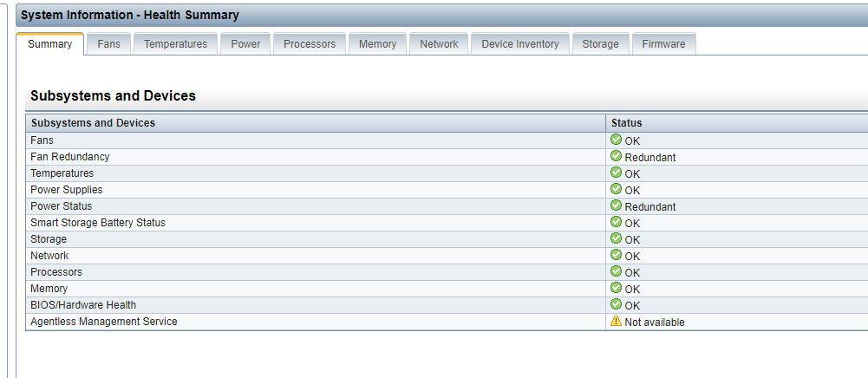The image size is (868, 378).
Task: Click the Smart Storage Battery status icon
Action: [x=616, y=222]
